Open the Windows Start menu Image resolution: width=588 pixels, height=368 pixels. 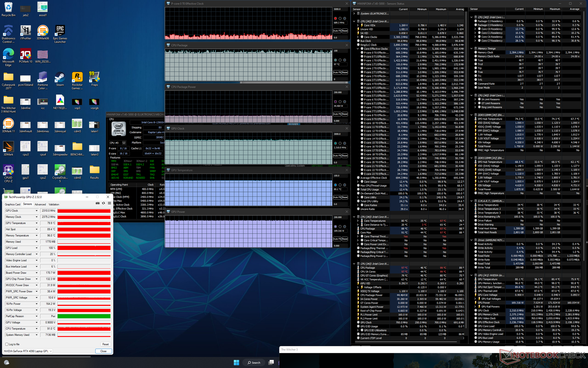(236, 362)
